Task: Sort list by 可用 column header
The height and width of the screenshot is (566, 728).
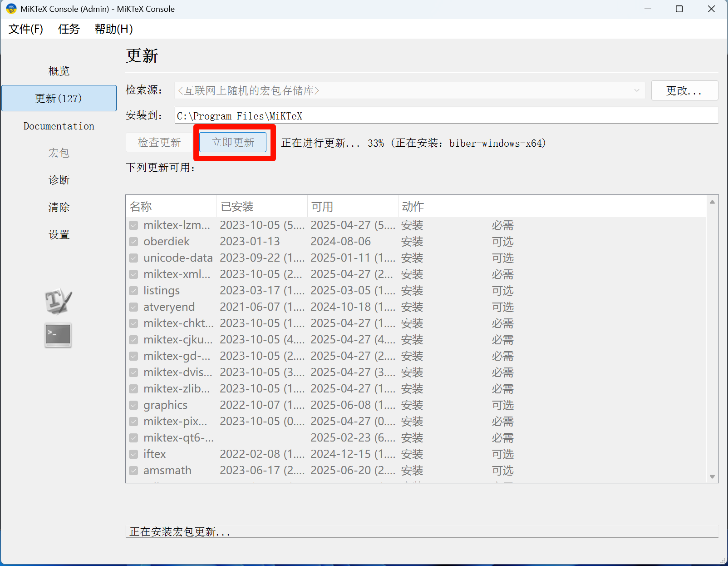Action: (x=353, y=206)
